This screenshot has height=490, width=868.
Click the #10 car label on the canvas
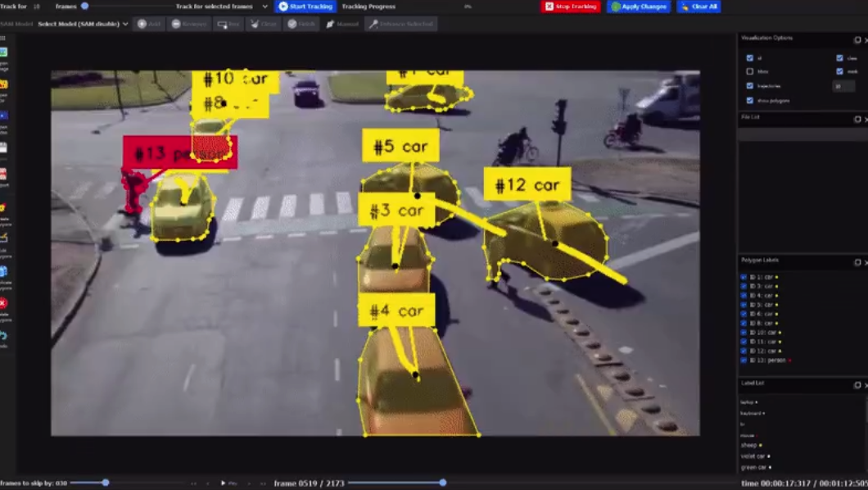tap(235, 79)
